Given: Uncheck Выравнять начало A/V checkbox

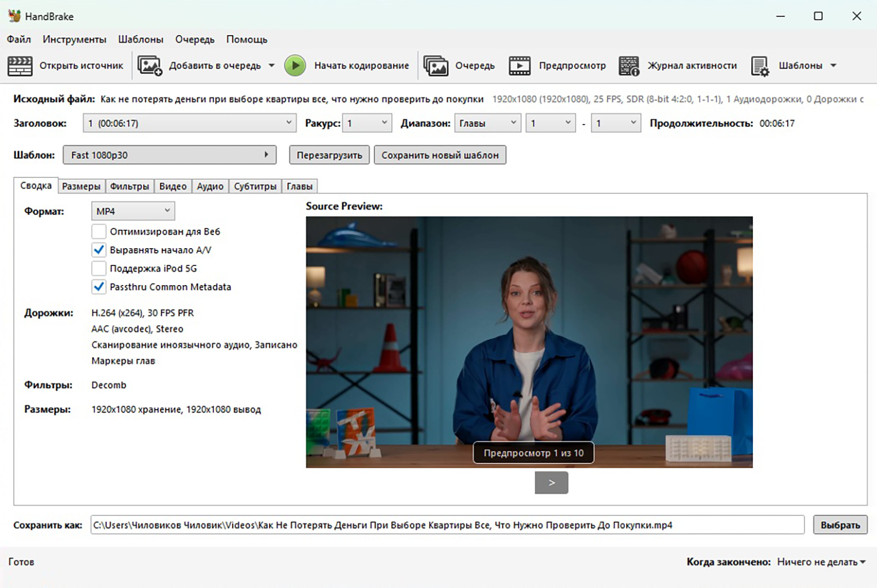Looking at the screenshot, I should [x=99, y=250].
